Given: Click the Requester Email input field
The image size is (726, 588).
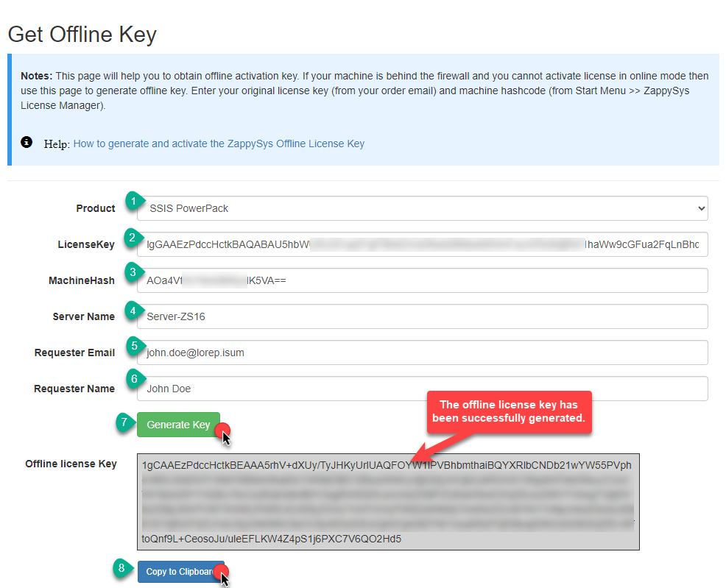Looking at the screenshot, I should [422, 353].
